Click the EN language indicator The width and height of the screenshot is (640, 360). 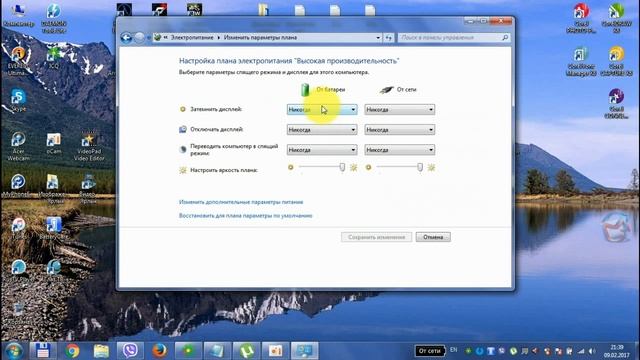pyautogui.click(x=453, y=350)
